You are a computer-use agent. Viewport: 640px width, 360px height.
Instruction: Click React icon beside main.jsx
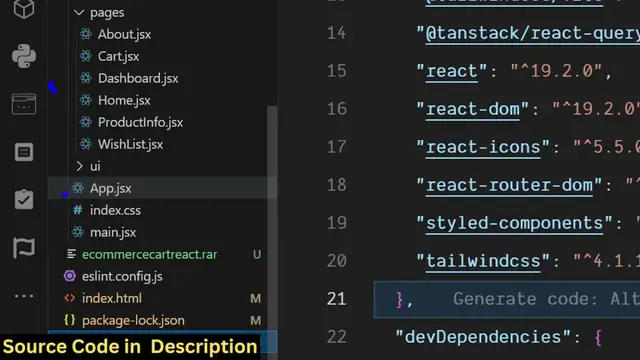click(x=78, y=232)
